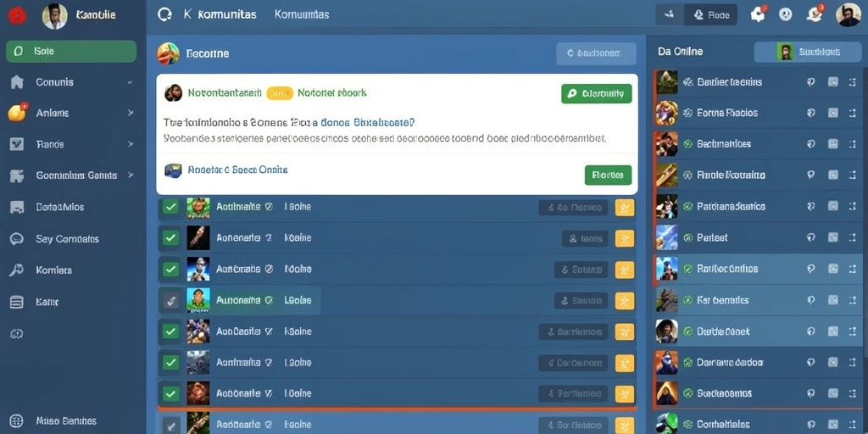The width and height of the screenshot is (868, 434).
Task: Click the chat icon in the Roufoor Onitos row
Action: tap(811, 269)
